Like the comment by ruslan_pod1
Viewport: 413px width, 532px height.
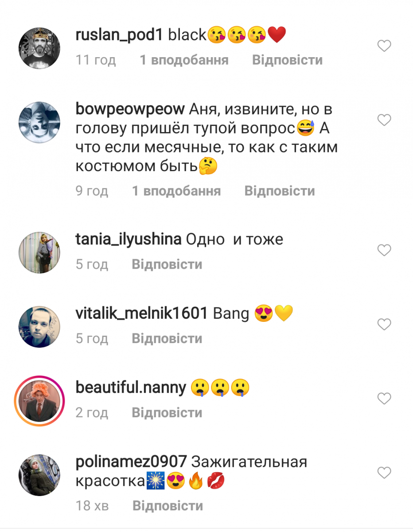click(x=384, y=46)
